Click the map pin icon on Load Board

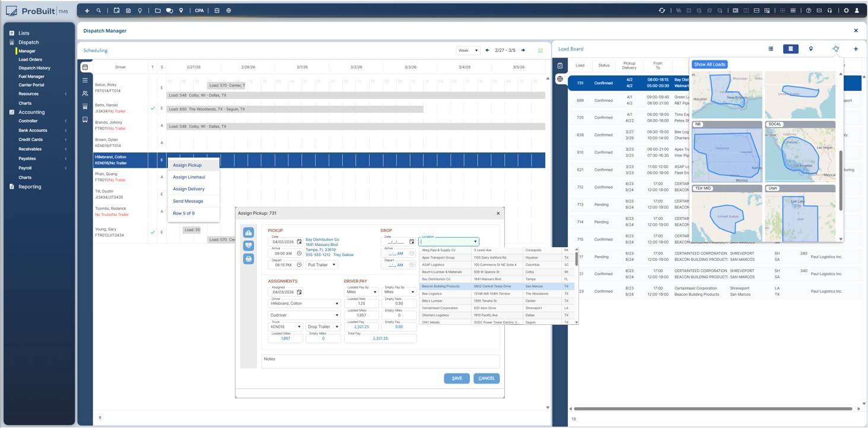(x=811, y=49)
